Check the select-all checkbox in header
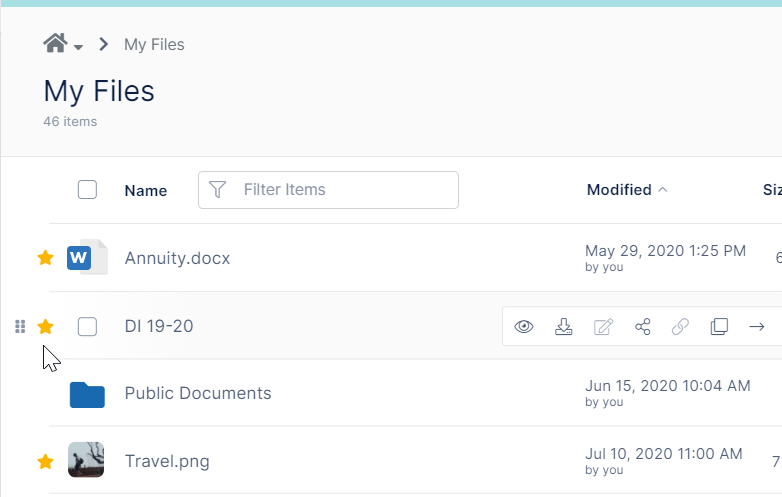The height and width of the screenshot is (497, 782). click(87, 190)
